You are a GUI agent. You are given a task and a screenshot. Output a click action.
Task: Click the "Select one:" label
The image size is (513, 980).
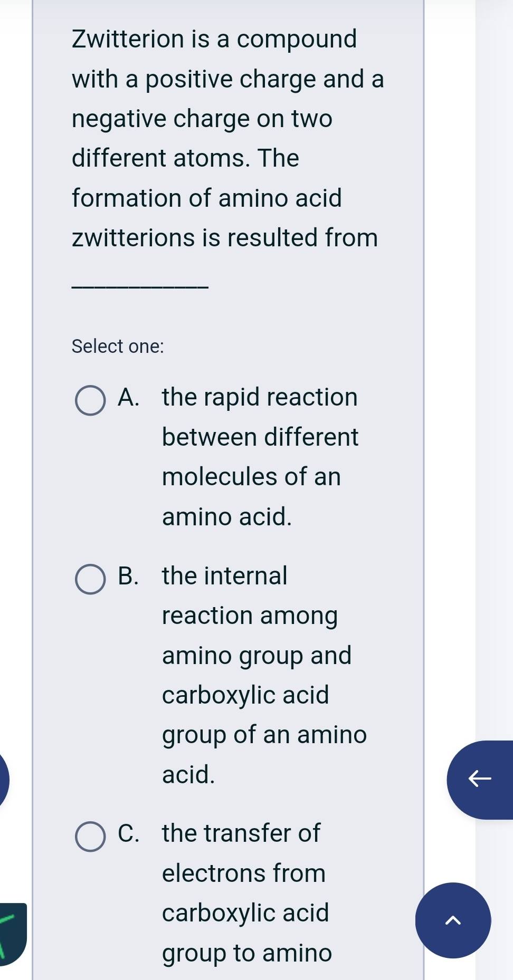pyautogui.click(x=118, y=347)
